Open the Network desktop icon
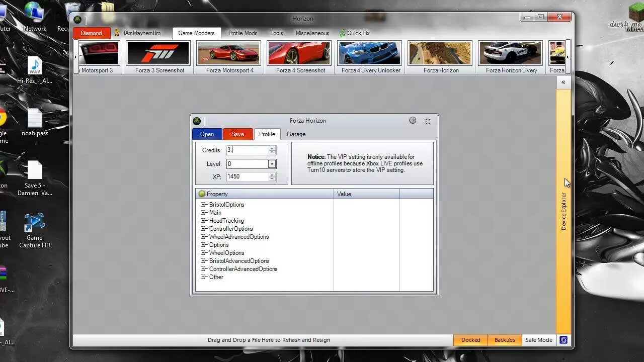 [x=35, y=18]
